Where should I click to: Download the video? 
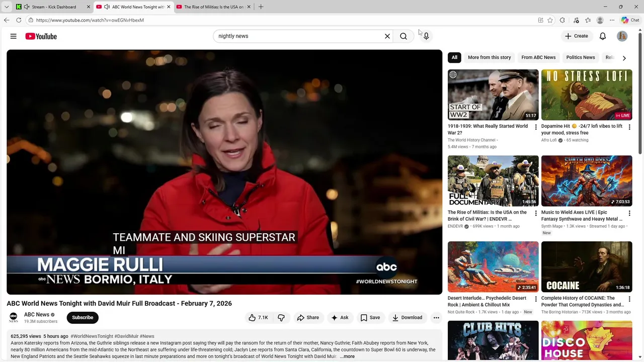[408, 318]
